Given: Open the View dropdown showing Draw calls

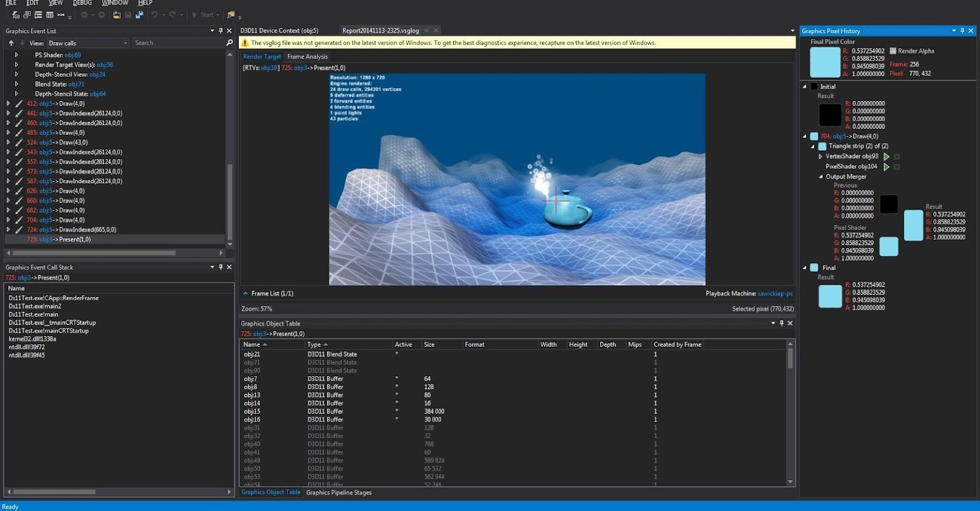Looking at the screenshot, I should coord(88,43).
